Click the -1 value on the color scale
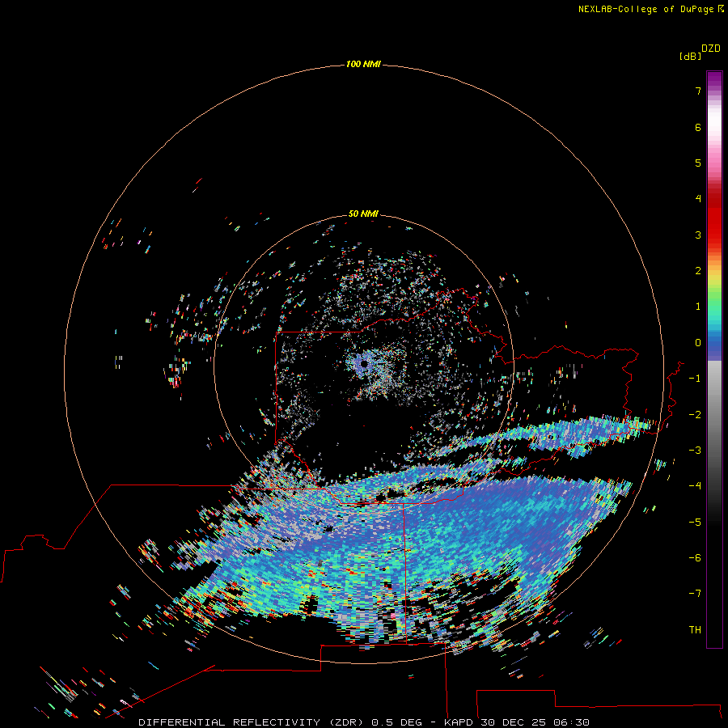 click(695, 379)
